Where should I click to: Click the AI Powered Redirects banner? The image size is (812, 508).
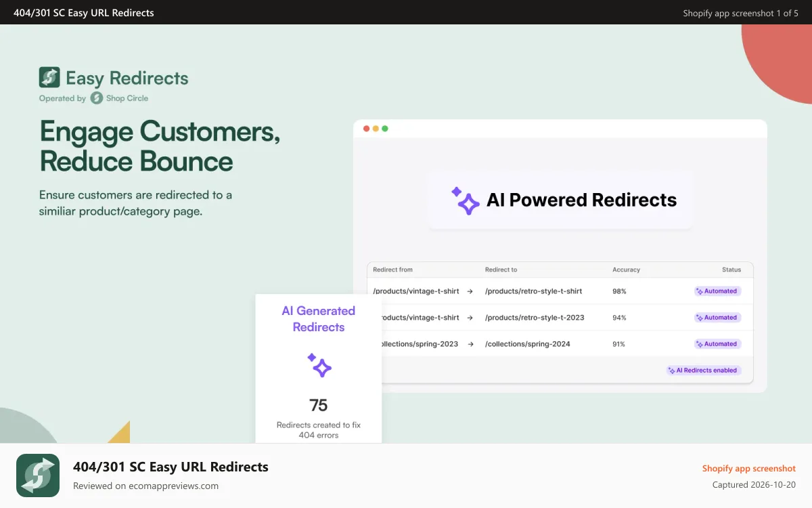tap(560, 200)
